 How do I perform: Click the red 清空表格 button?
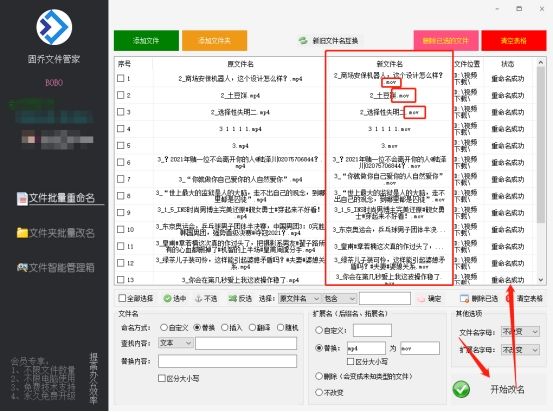pos(514,41)
